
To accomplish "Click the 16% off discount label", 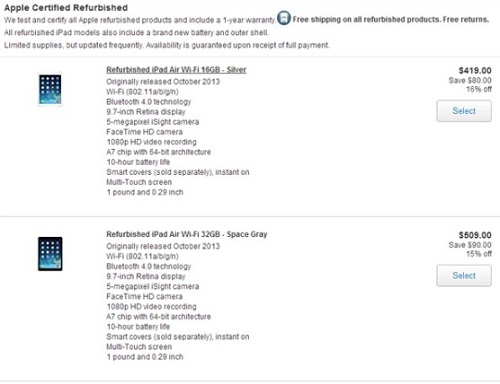I will [x=479, y=89].
